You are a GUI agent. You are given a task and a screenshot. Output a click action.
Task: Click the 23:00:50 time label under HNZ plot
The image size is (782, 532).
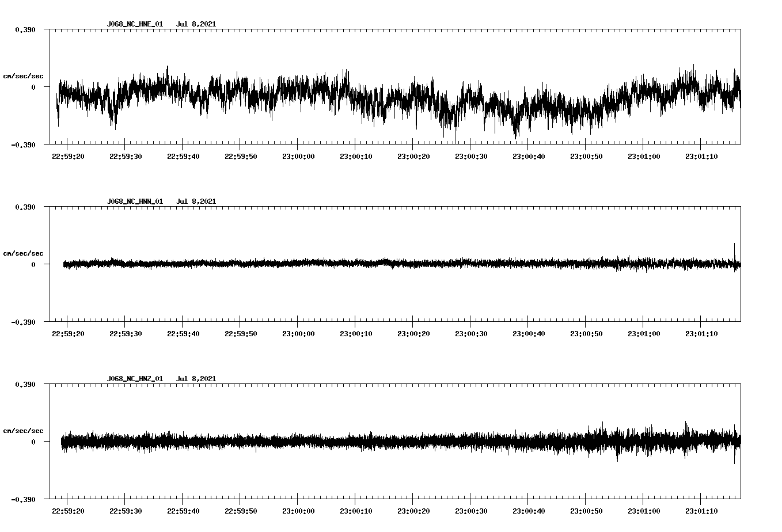pyautogui.click(x=586, y=511)
